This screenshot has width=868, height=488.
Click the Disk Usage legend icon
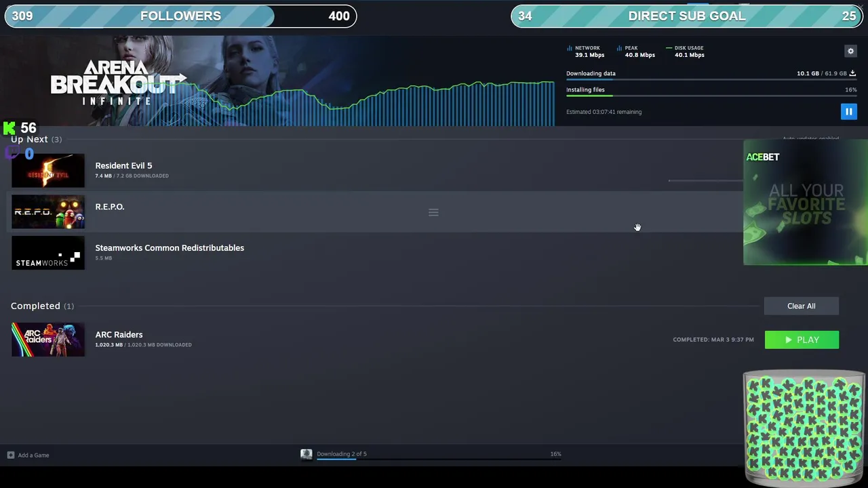[x=669, y=48]
